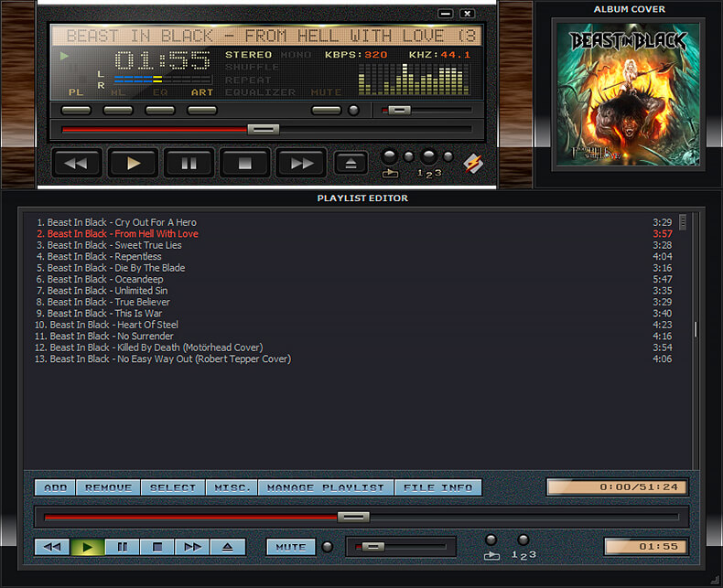Open the MISC. menu in playlist editor
723x588 pixels.
[232, 487]
